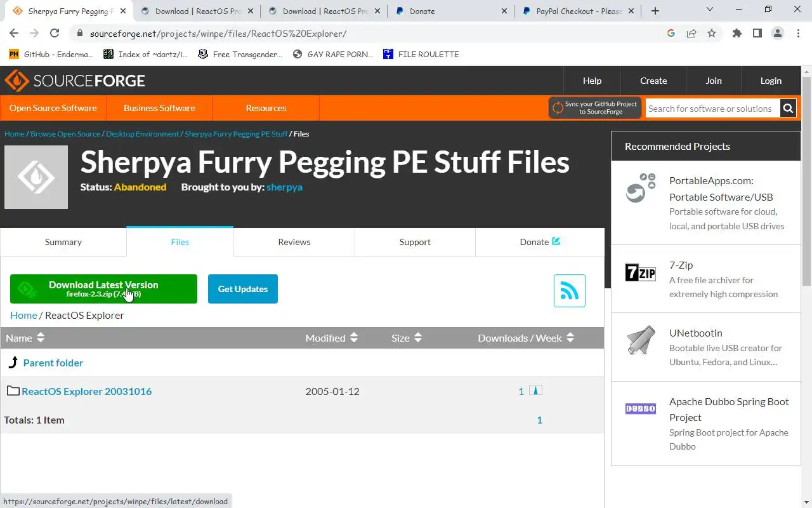
Task: Open GitHub - Enderma... bookmark
Action: 51,54
